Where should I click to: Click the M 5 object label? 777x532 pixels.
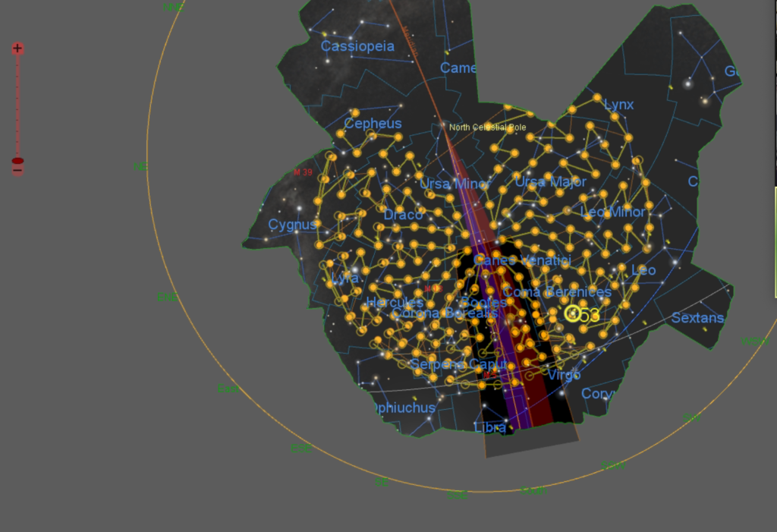(x=489, y=375)
